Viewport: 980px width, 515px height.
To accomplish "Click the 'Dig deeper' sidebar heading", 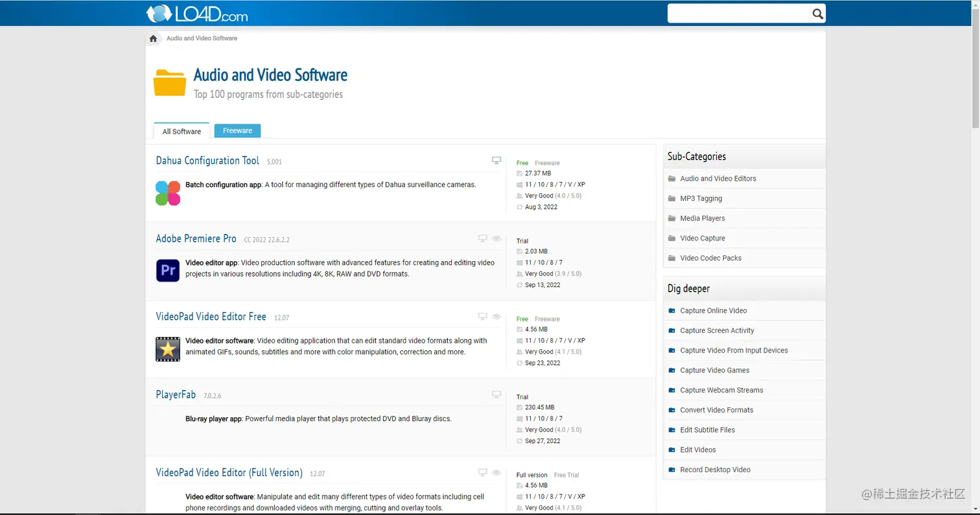I will tap(688, 288).
